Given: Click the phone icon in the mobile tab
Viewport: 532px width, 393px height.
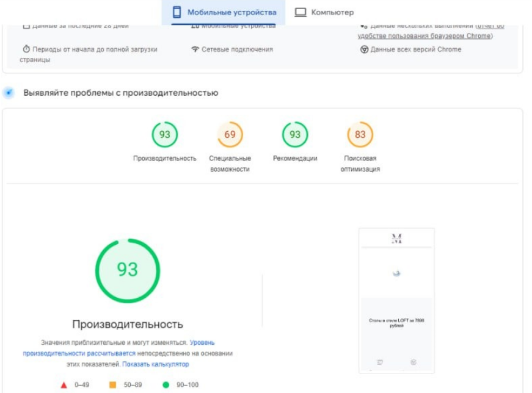Looking at the screenshot, I should [177, 12].
